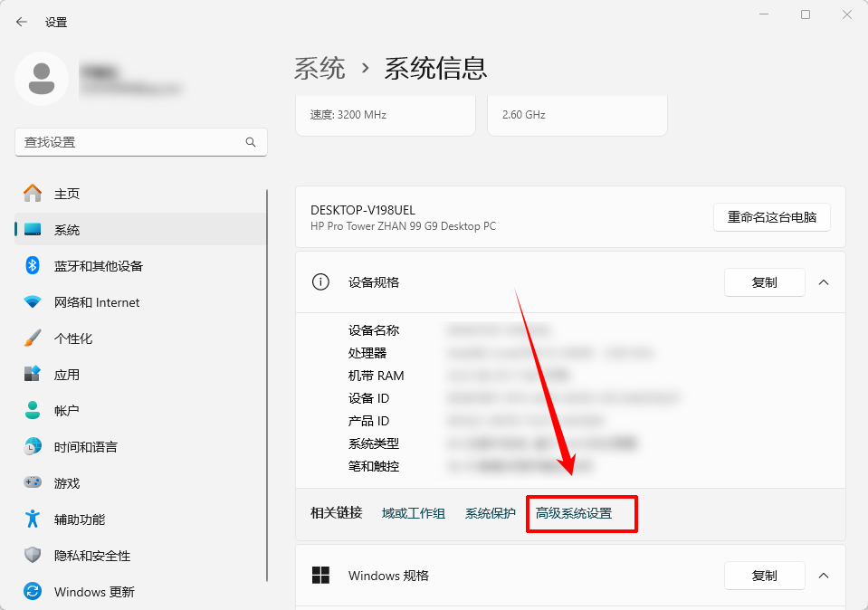Open 蓝牙和其他设备 settings
868x610 pixels.
140,266
